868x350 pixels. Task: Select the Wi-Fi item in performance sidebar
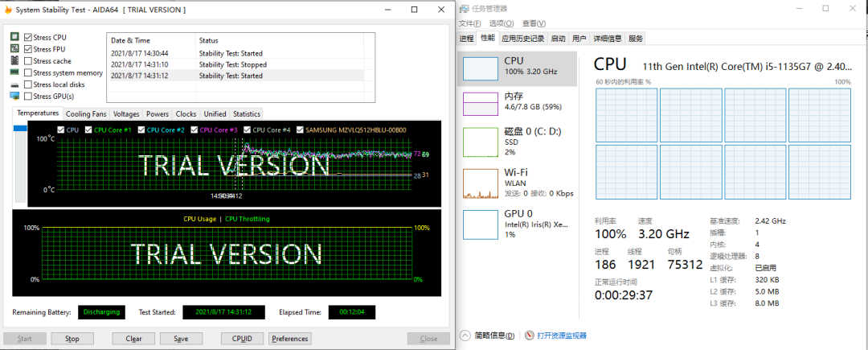[517, 183]
